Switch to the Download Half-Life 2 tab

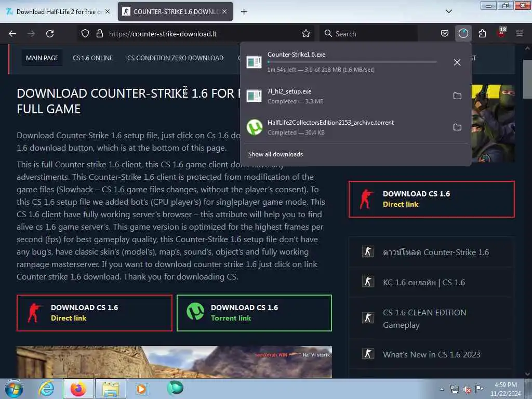tap(58, 11)
